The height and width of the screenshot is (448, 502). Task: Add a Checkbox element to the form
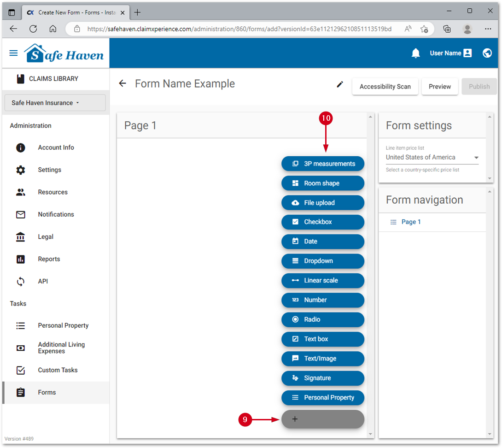point(322,222)
